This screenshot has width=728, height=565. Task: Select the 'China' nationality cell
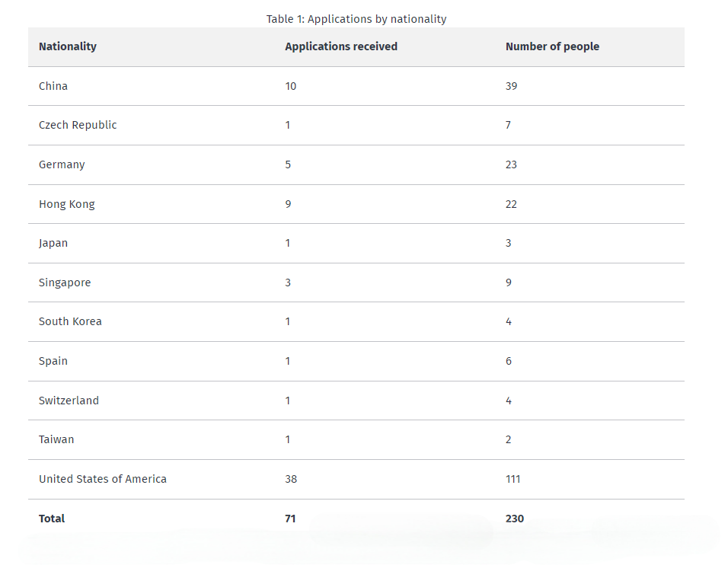pyautogui.click(x=53, y=86)
